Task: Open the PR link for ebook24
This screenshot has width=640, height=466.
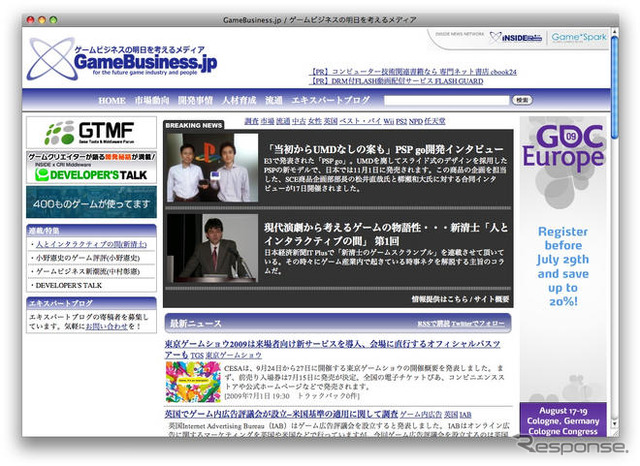Action: [x=413, y=72]
